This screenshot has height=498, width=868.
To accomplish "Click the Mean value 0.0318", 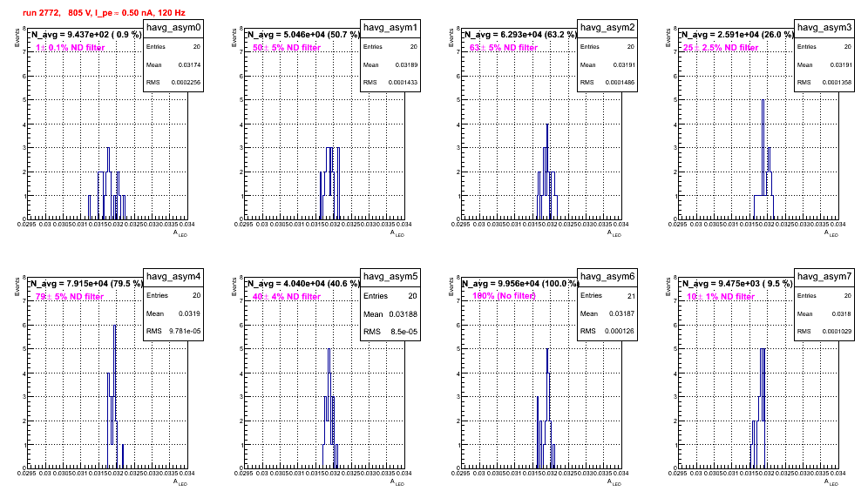I will coord(844,313).
